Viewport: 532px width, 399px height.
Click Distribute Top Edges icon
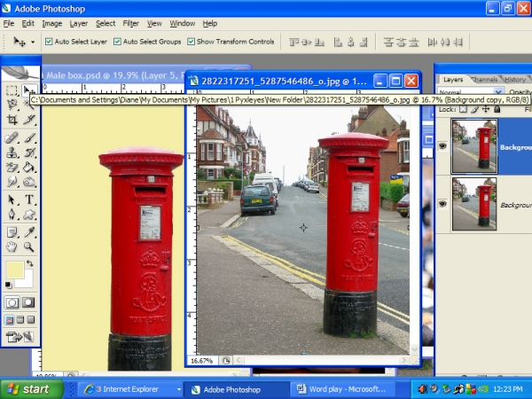(x=388, y=42)
